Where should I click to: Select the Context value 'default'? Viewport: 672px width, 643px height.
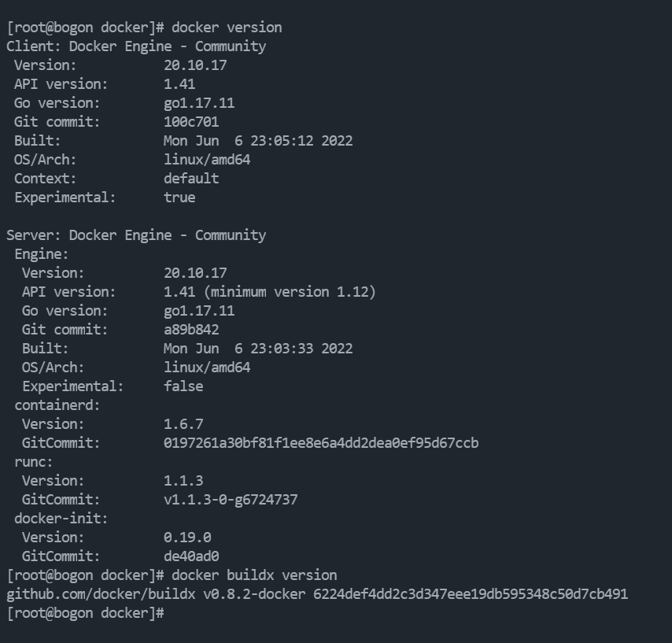point(191,179)
